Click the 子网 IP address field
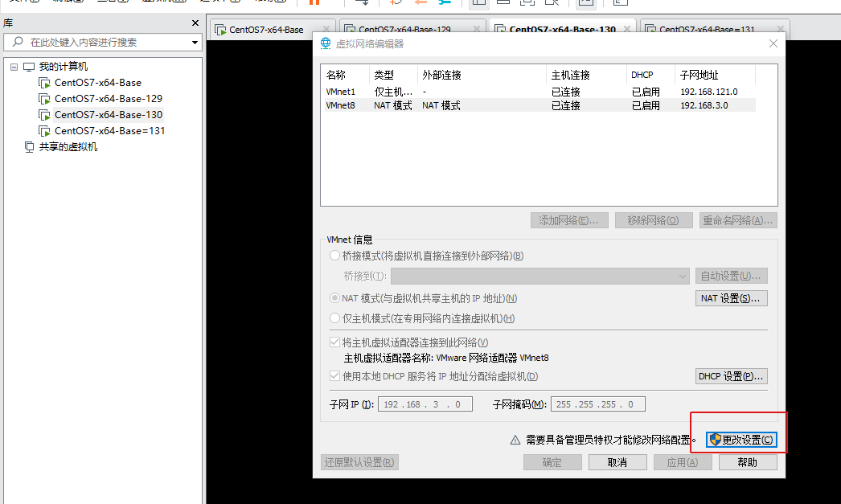Screen dimensions: 841x504 click(425, 404)
